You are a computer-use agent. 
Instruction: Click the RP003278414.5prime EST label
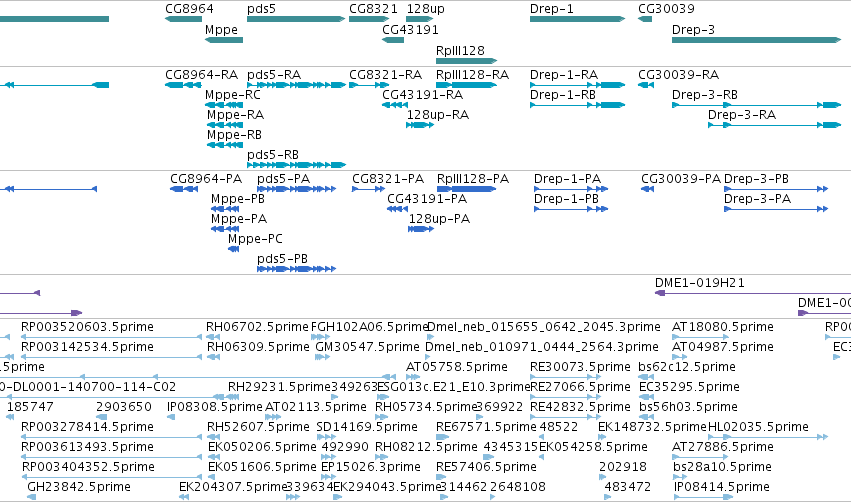[x=87, y=427]
